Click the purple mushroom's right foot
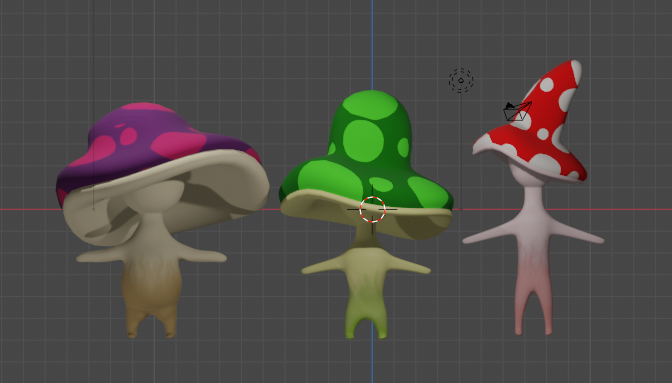672x383 pixels. [169, 325]
